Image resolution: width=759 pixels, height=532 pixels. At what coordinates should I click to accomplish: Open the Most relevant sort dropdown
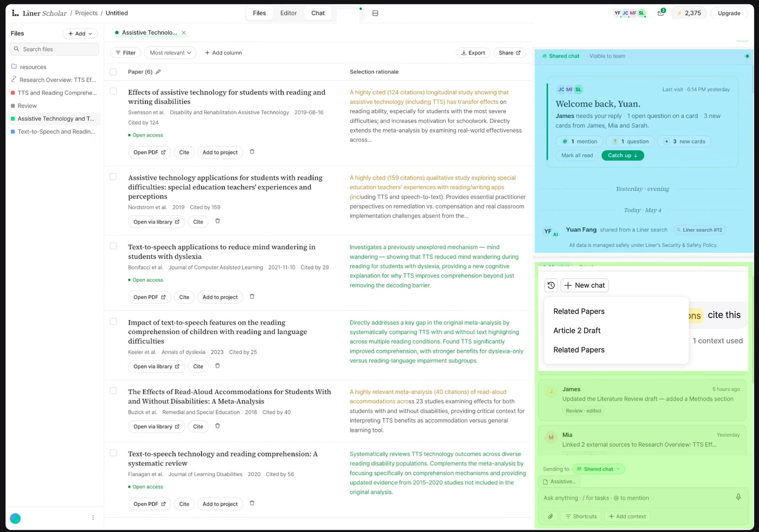[170, 53]
